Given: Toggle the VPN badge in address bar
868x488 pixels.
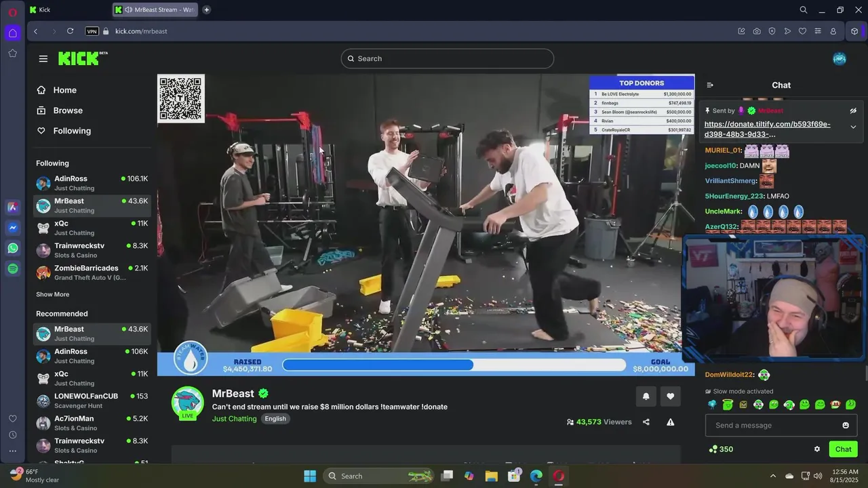Looking at the screenshot, I should point(92,31).
